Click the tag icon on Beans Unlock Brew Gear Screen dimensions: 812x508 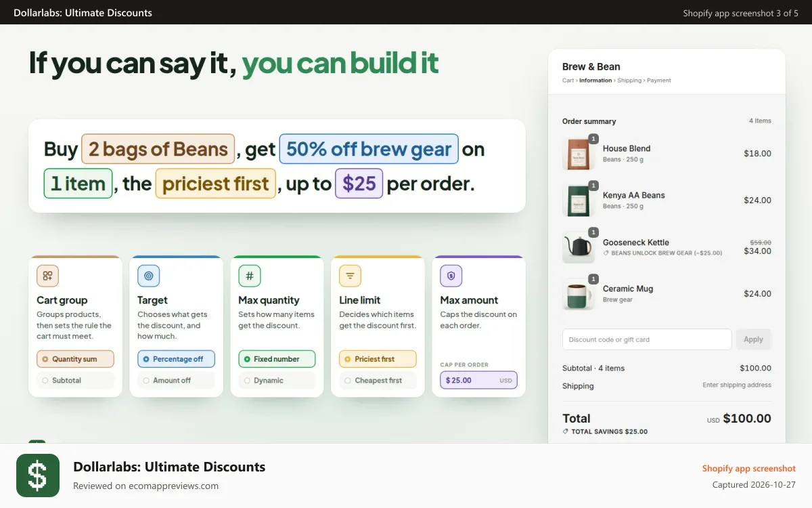tap(606, 253)
